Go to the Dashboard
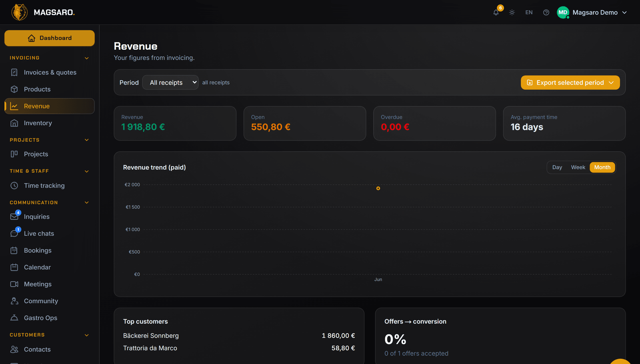Image resolution: width=640 pixels, height=364 pixels. [50, 38]
